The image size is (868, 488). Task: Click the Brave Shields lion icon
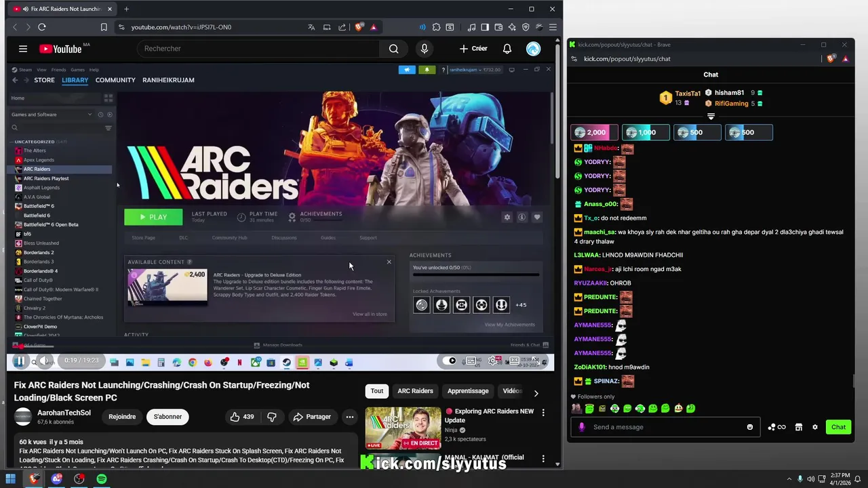coord(359,27)
